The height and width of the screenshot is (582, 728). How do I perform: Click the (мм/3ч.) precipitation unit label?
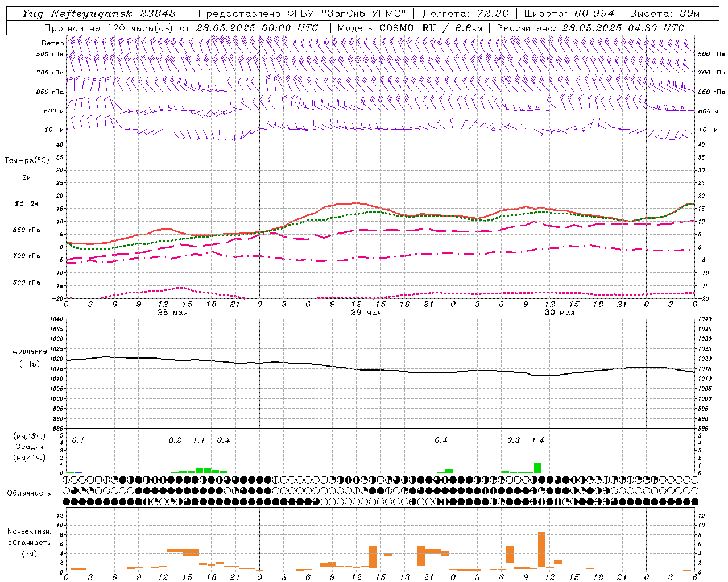tap(30, 436)
